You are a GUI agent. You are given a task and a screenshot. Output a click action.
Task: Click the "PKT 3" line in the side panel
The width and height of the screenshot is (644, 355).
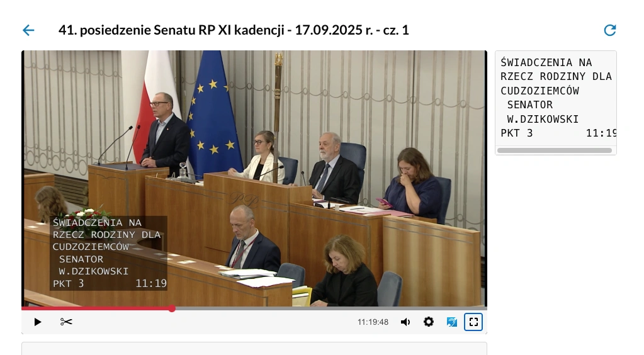click(x=517, y=133)
